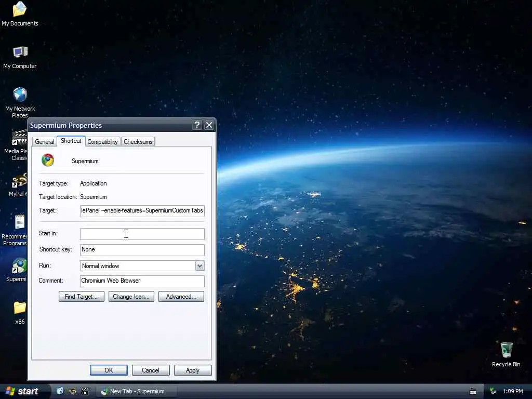Switch to the General tab
The width and height of the screenshot is (532, 399).
coord(45,142)
